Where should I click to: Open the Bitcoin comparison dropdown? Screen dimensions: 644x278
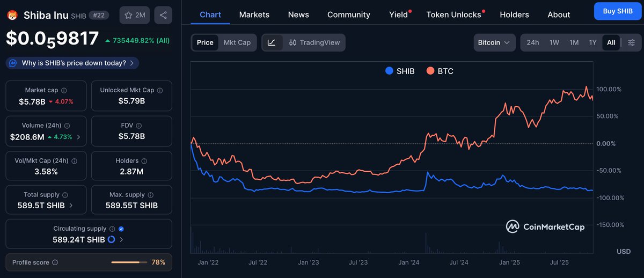(494, 42)
